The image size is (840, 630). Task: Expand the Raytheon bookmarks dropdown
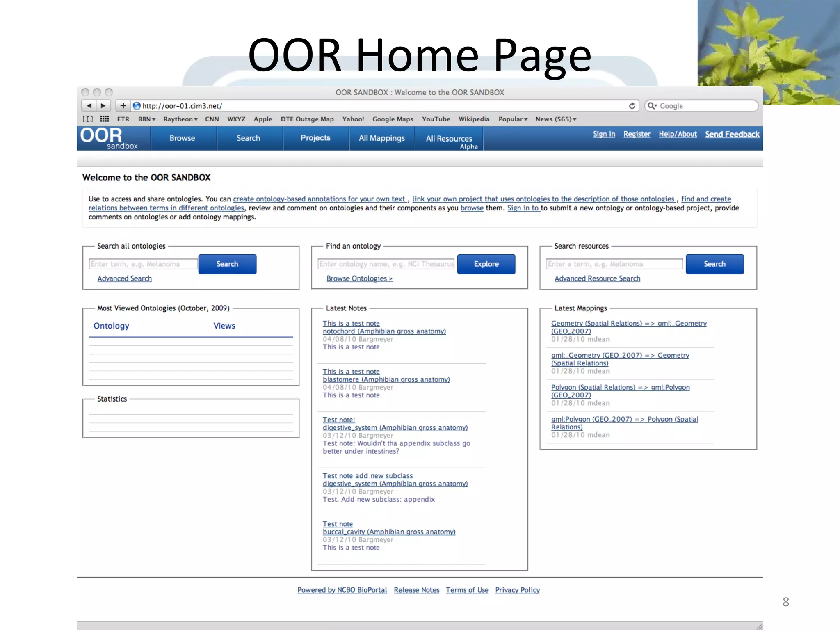point(180,119)
